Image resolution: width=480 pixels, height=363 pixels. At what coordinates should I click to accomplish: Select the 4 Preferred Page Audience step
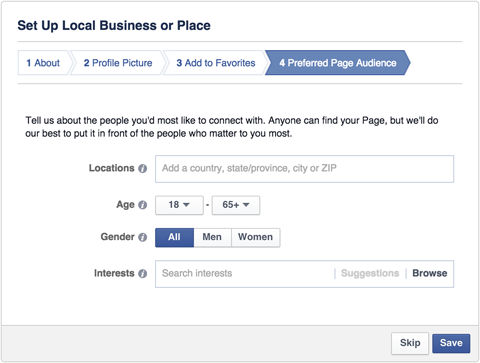pos(338,63)
